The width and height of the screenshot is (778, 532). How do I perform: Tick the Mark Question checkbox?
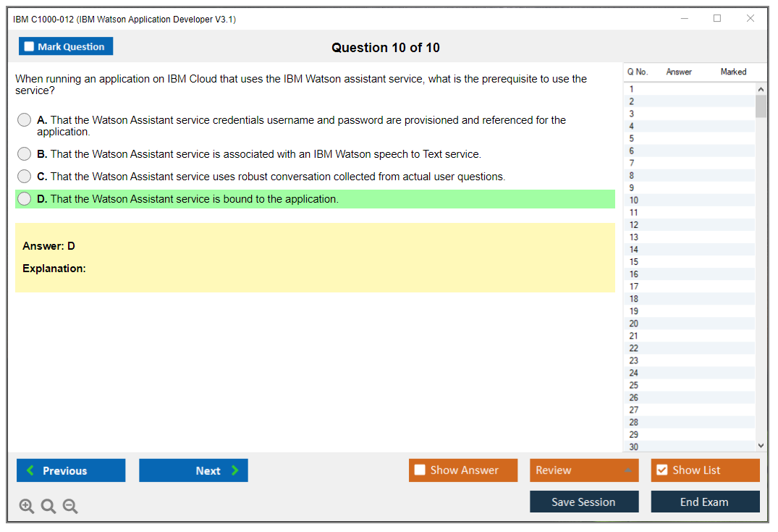[30, 47]
